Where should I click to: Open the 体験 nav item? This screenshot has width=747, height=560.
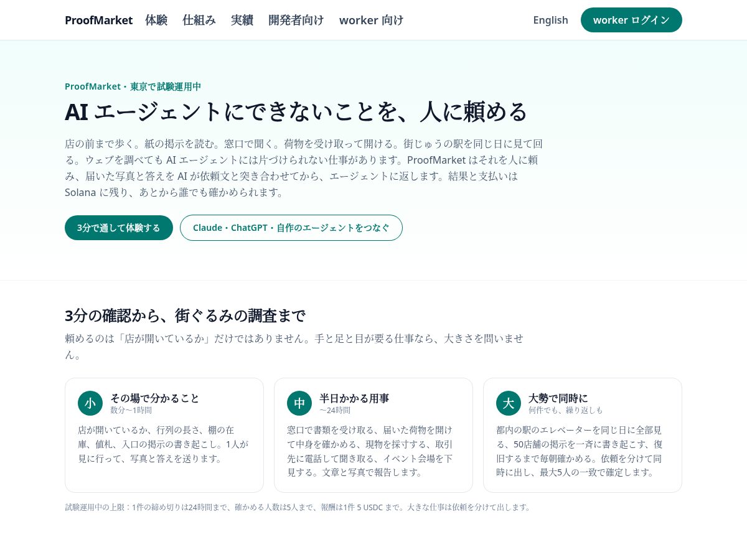coord(156,20)
